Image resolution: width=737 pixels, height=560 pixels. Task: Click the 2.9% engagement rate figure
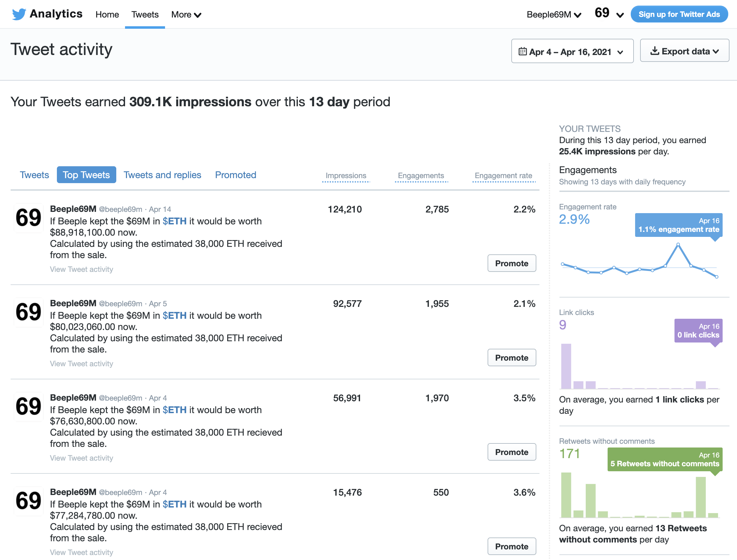574,219
